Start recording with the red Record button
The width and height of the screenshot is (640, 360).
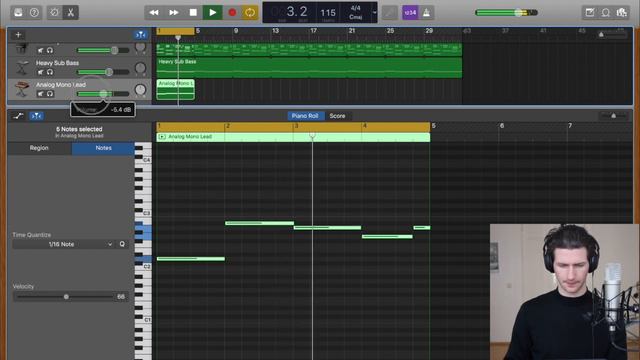tap(232, 13)
